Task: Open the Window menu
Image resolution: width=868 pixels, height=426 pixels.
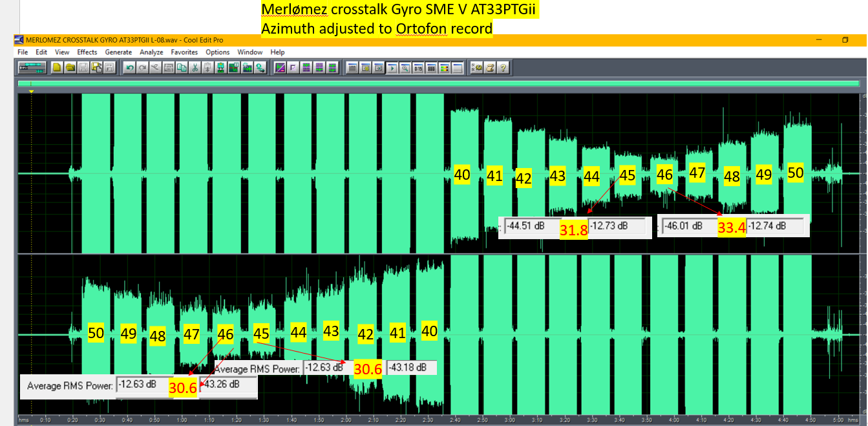Action: (x=250, y=52)
